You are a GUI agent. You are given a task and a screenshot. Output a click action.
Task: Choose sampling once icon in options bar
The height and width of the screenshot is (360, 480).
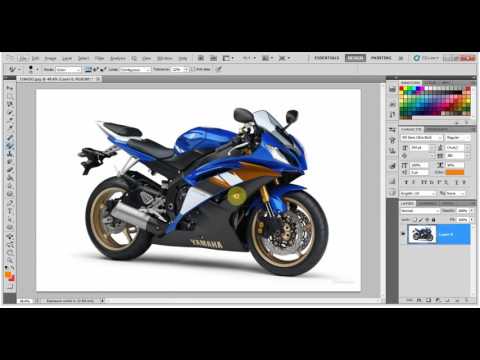tap(96, 69)
